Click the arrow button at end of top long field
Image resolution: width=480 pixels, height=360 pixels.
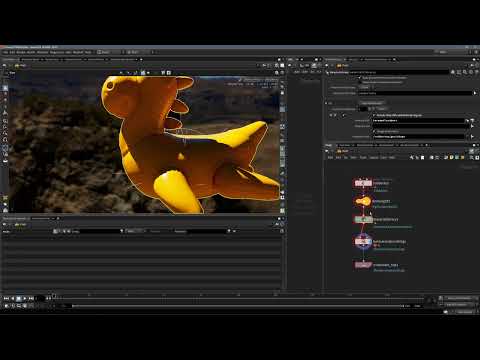[475, 93]
